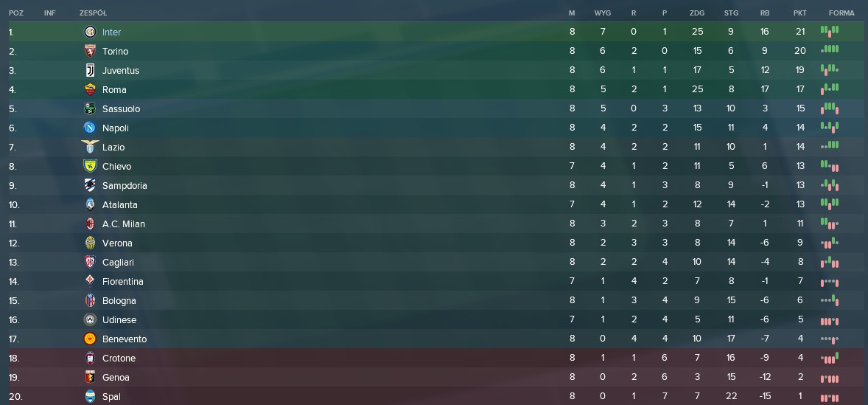The height and width of the screenshot is (405, 868).
Task: Select the Crotone table row name
Action: coord(119,359)
